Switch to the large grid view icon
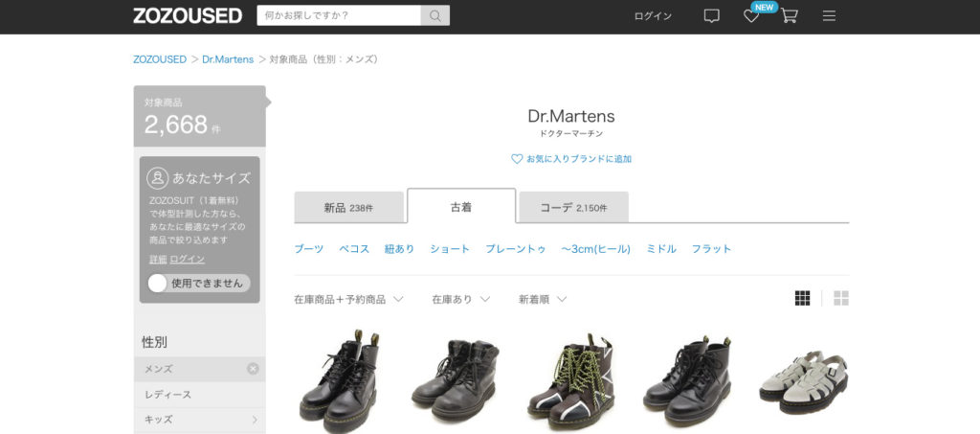This screenshot has height=434, width=980. coord(841,298)
